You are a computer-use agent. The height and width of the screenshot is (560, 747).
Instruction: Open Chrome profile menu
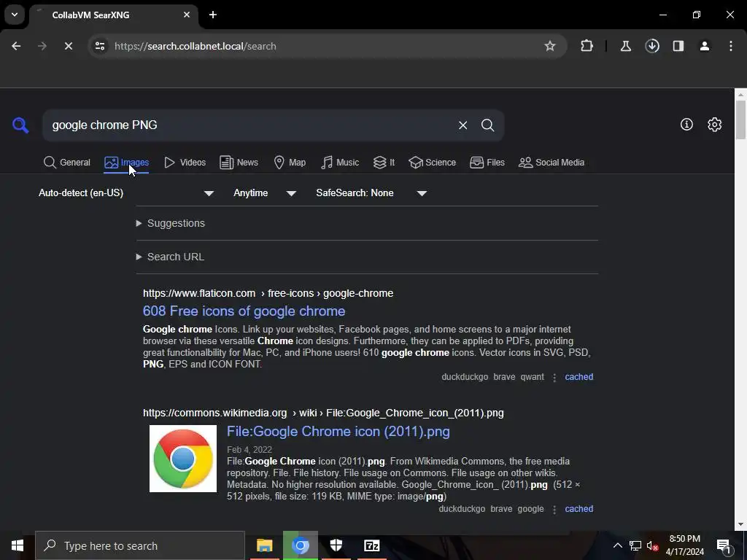(705, 46)
